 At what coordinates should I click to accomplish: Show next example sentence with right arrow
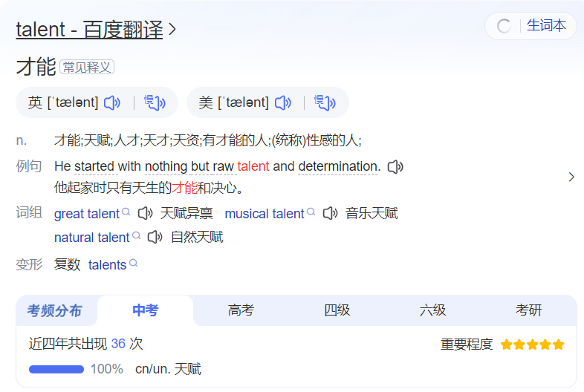pos(571,177)
